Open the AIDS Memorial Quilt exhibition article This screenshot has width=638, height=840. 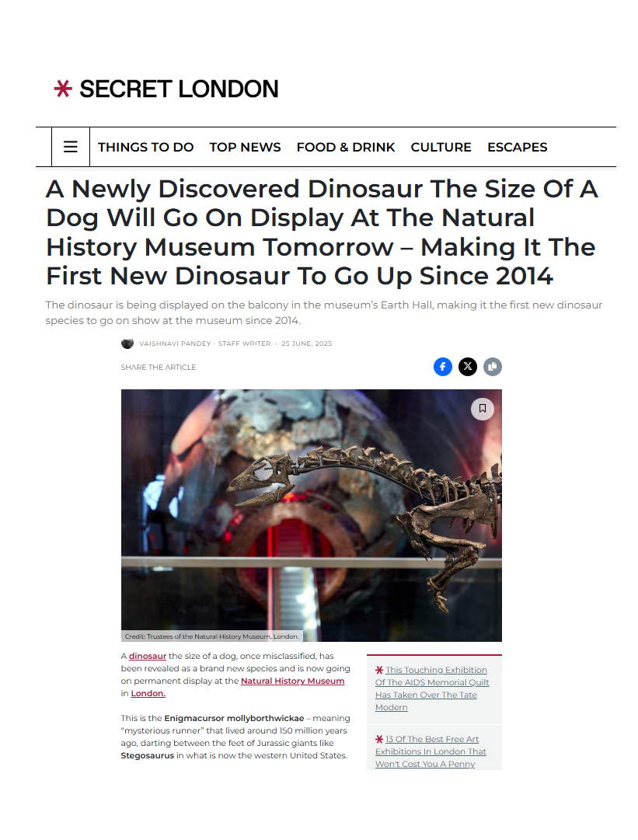432,688
